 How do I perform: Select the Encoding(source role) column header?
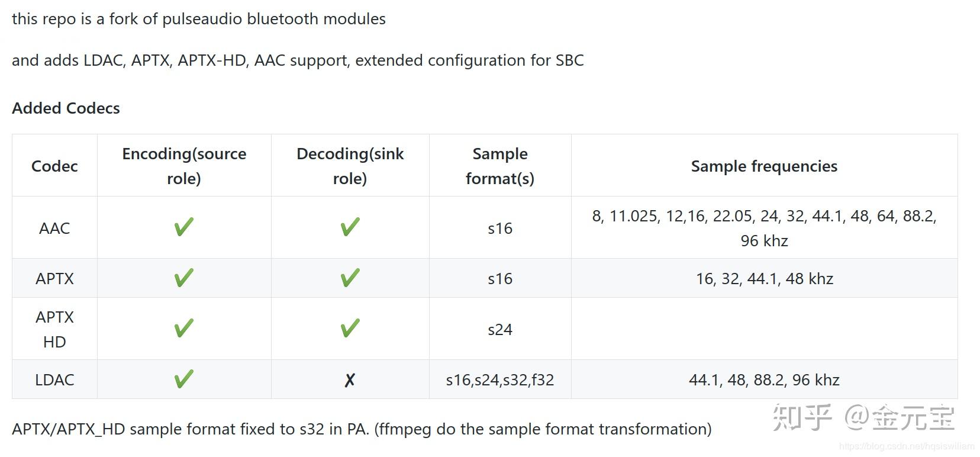[184, 166]
